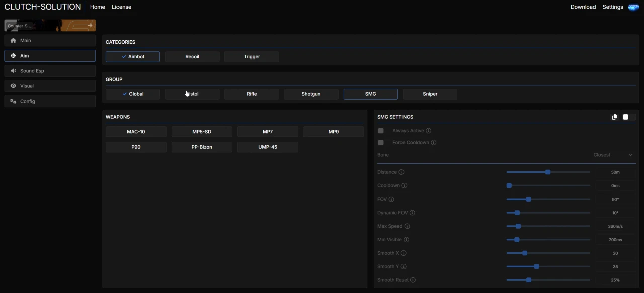The height and width of the screenshot is (293, 644).
Task: Click the Min Visible slider handle
Action: point(517,240)
